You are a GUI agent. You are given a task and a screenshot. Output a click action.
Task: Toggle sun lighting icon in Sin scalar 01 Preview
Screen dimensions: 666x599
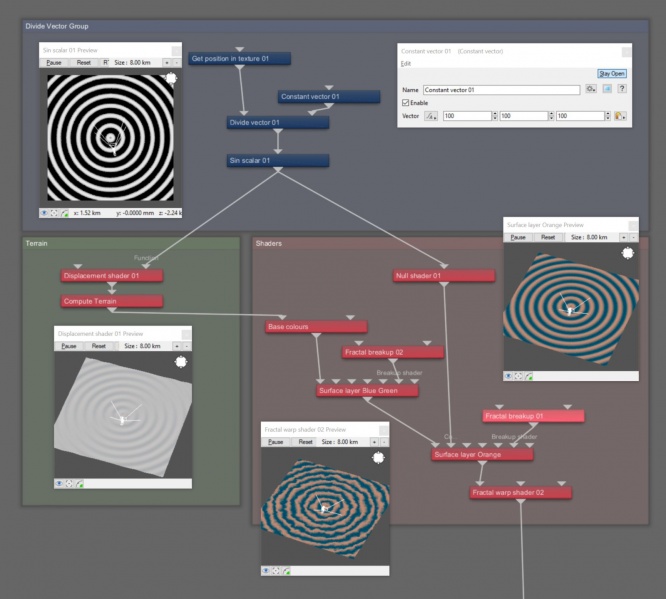pyautogui.click(x=171, y=79)
